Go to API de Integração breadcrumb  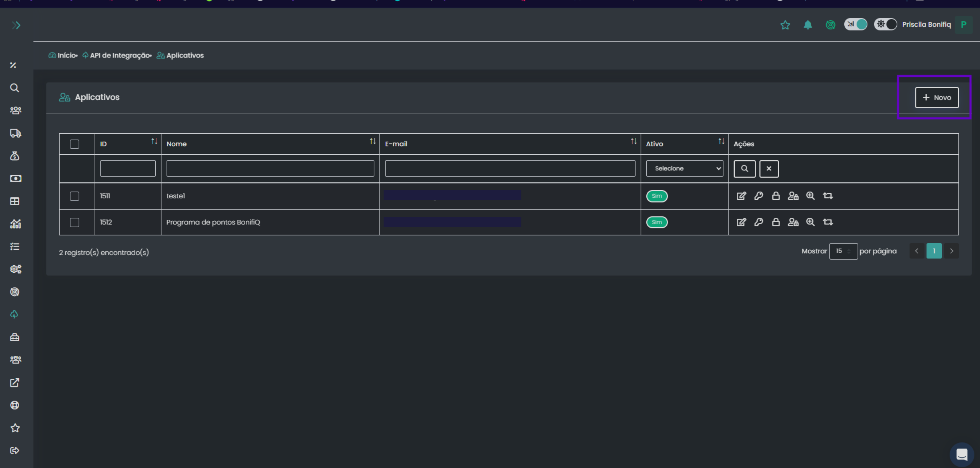120,55
